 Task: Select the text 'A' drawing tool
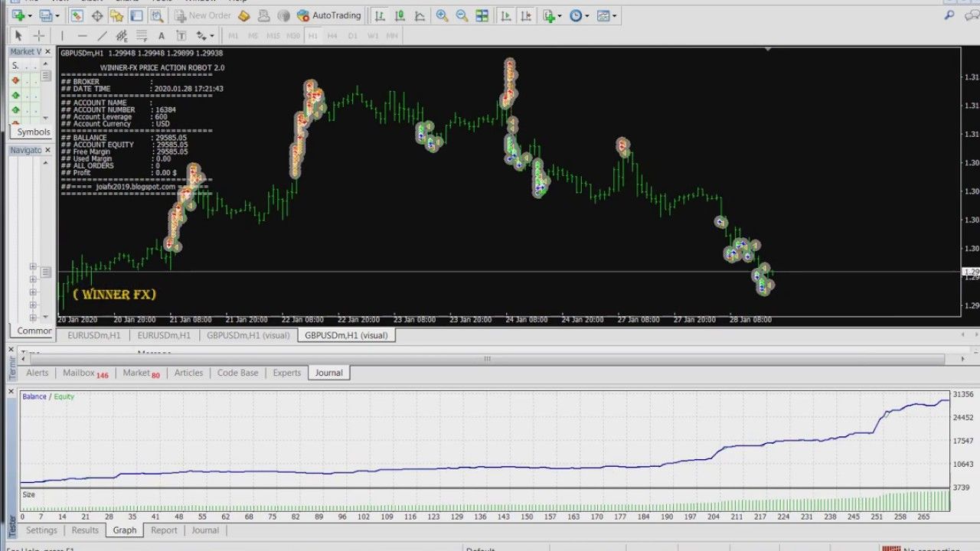162,36
